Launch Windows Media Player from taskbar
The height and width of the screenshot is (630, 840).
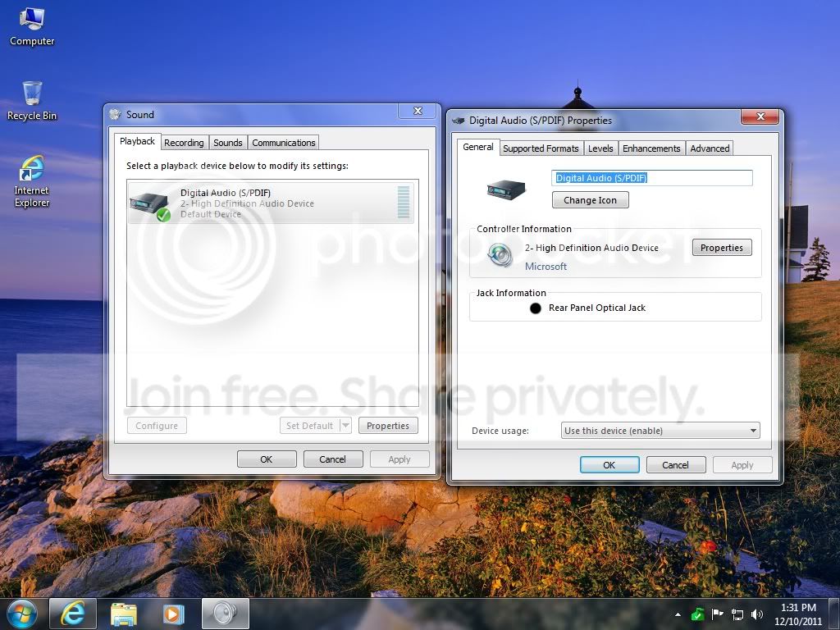(173, 614)
